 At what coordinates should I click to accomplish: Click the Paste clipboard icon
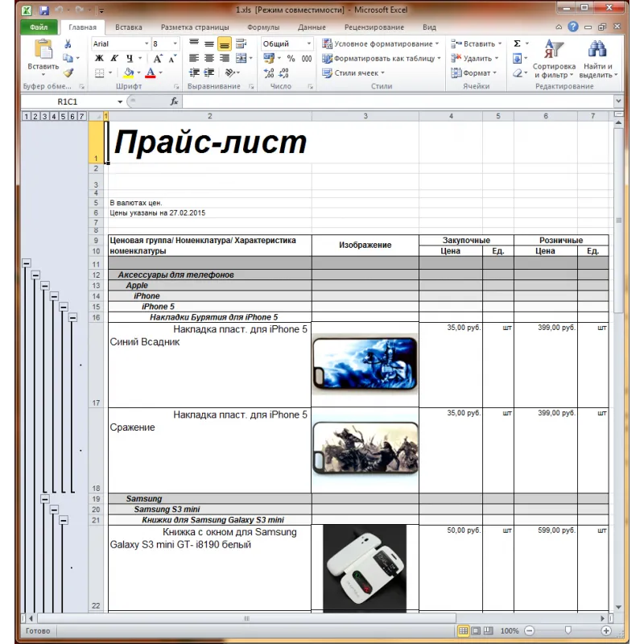point(43,49)
